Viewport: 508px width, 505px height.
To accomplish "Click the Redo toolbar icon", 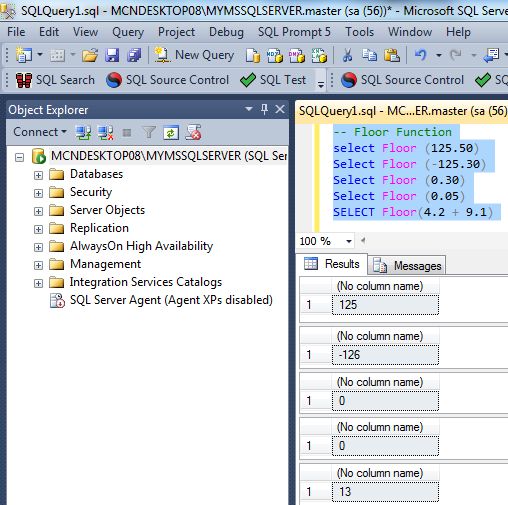I will click(456, 55).
